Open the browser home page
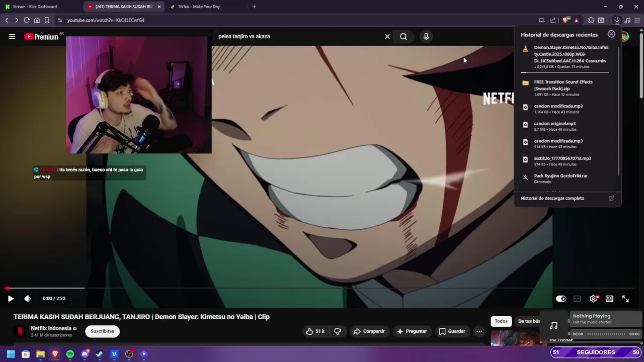This screenshot has width=644, height=362. 37,20
